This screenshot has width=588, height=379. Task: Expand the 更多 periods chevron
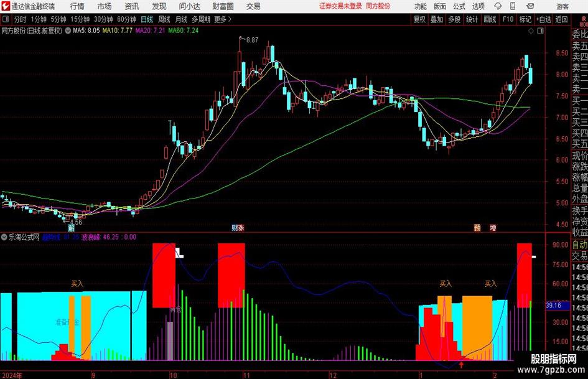(x=230, y=19)
